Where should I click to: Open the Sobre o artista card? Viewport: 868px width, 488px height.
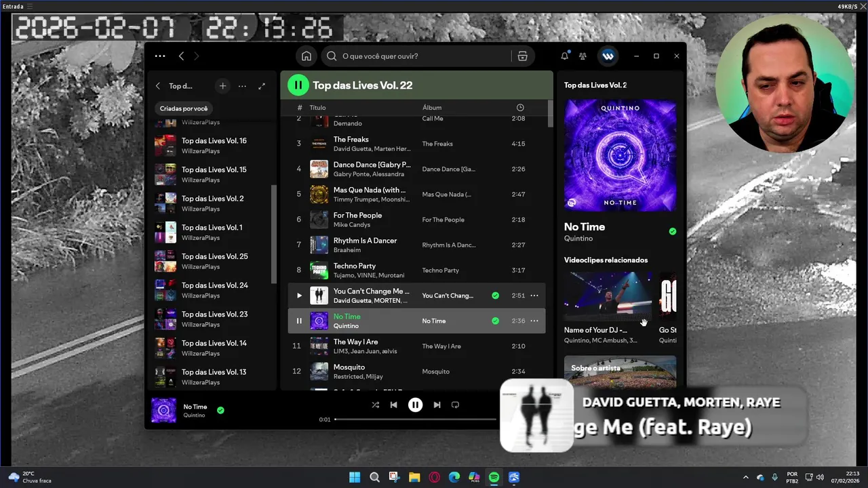620,371
